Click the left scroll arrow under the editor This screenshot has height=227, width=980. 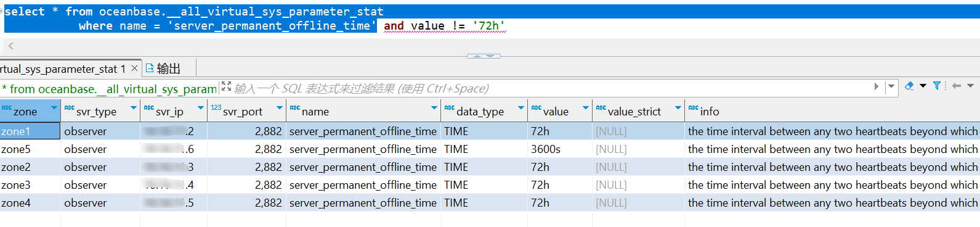[11, 46]
